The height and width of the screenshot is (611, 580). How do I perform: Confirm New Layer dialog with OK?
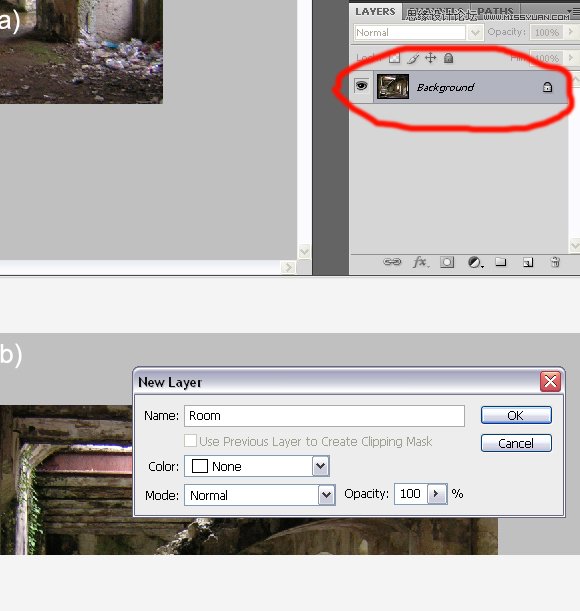tap(516, 415)
